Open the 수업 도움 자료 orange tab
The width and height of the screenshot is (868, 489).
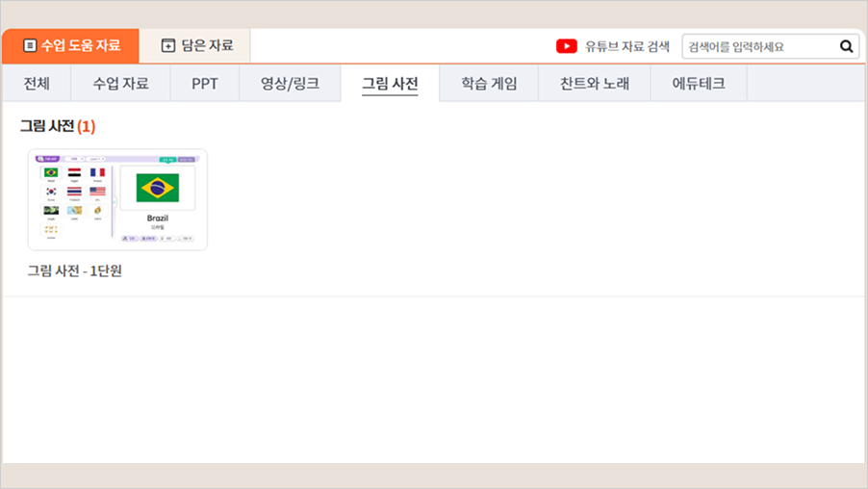coord(71,45)
